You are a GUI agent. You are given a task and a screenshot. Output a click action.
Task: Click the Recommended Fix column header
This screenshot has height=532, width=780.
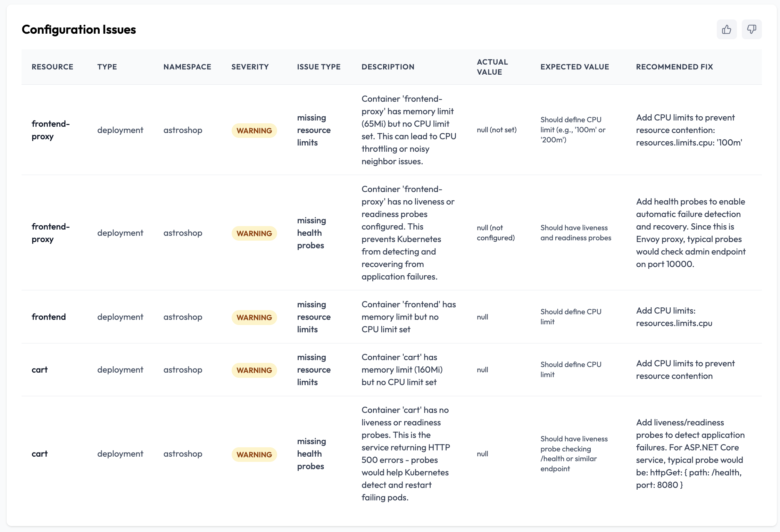pyautogui.click(x=674, y=67)
